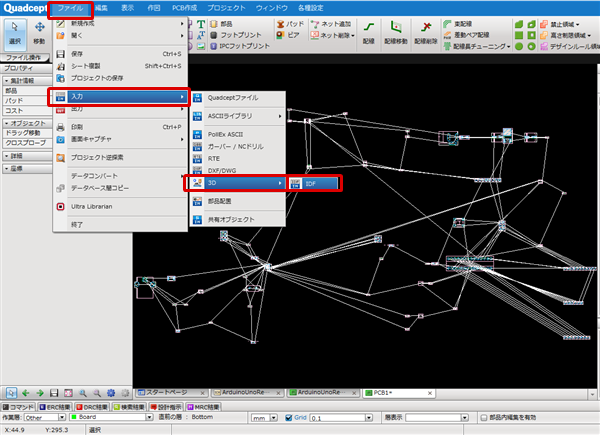Open the MRC結果 tab
600x435 pixels.
[203, 407]
